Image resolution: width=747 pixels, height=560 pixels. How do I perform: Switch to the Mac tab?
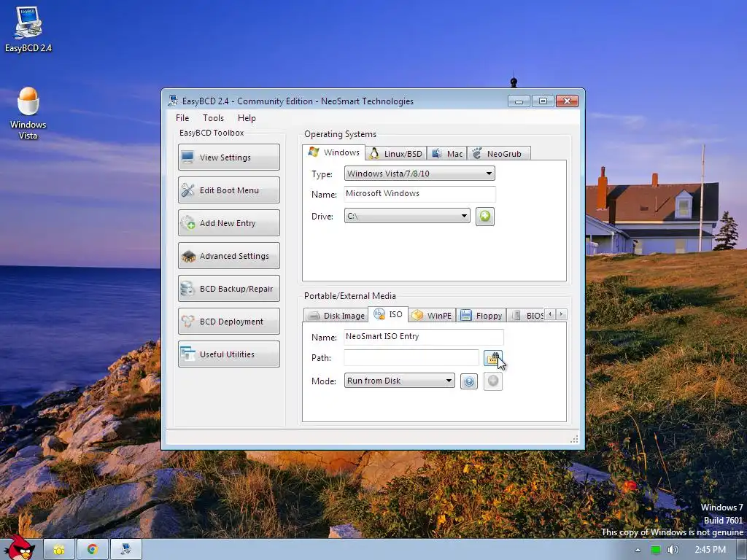tap(447, 153)
